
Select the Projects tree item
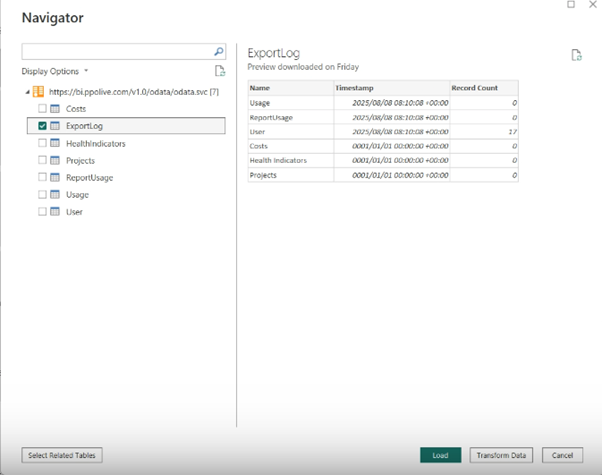[126, 160]
